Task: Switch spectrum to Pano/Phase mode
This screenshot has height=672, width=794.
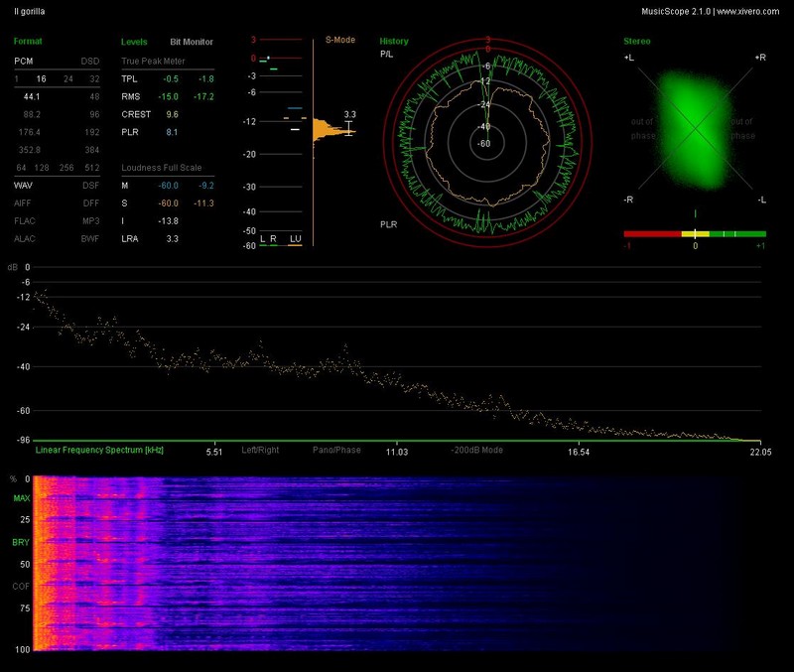Action: pos(336,450)
